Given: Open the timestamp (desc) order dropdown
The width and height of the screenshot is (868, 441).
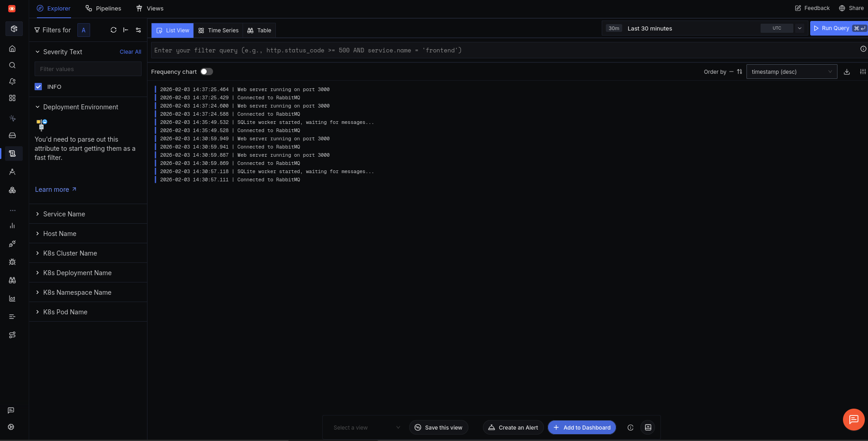Looking at the screenshot, I should click(792, 72).
